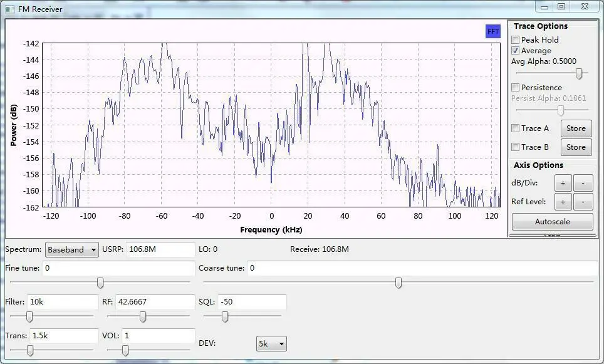
Task: Open the Spectrum Baseband dropdown
Action: pos(72,249)
